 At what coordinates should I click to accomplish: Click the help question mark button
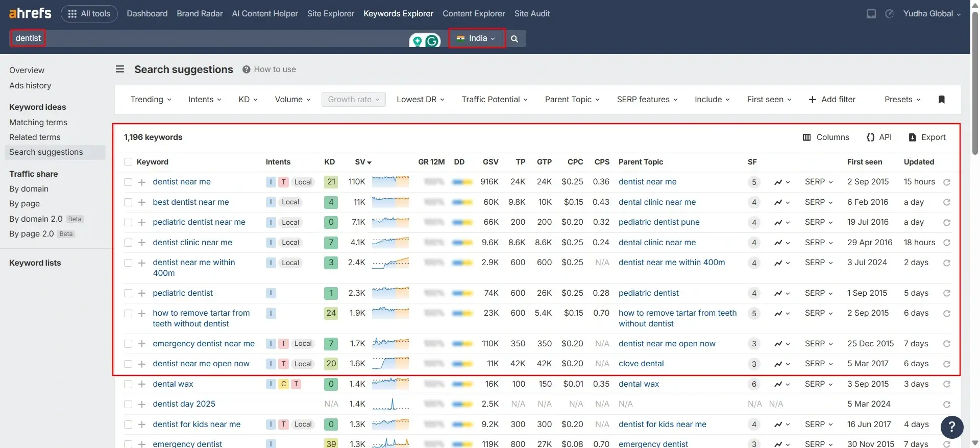(x=952, y=427)
